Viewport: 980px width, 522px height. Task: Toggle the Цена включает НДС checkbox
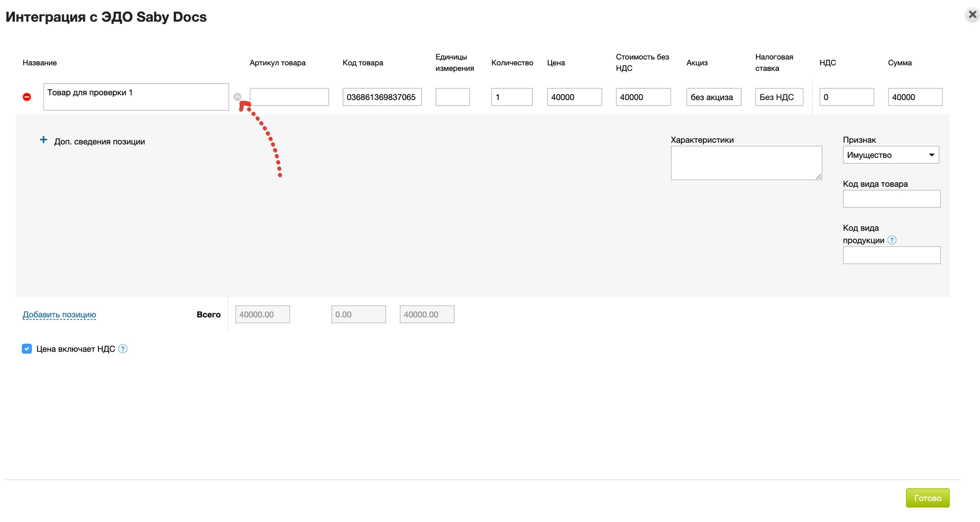27,349
